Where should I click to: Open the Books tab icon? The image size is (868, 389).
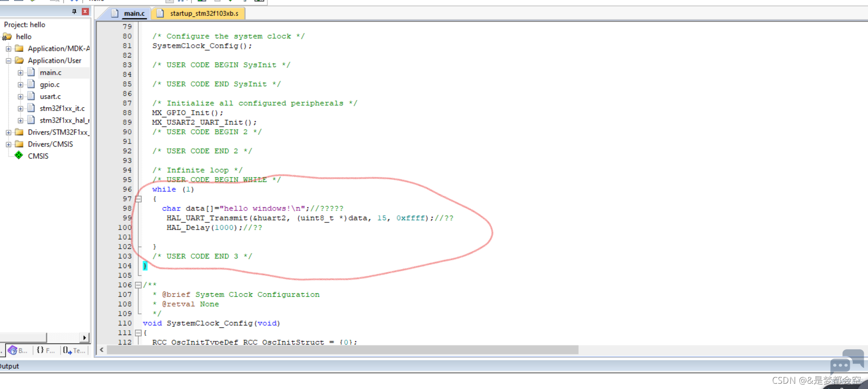tap(13, 351)
